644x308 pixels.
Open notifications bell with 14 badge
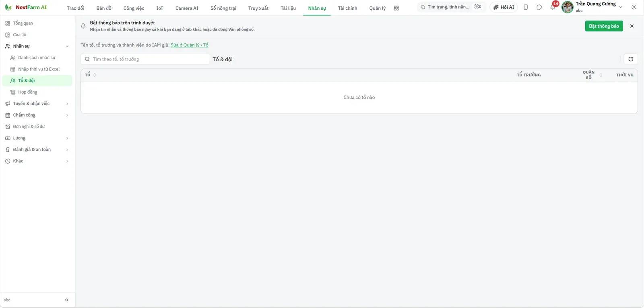tap(553, 7)
